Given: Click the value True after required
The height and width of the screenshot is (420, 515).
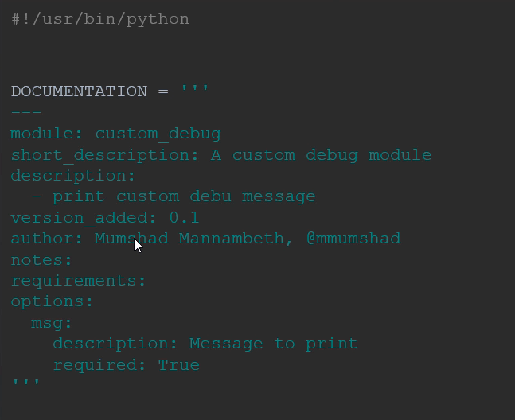Looking at the screenshot, I should 179,365.
